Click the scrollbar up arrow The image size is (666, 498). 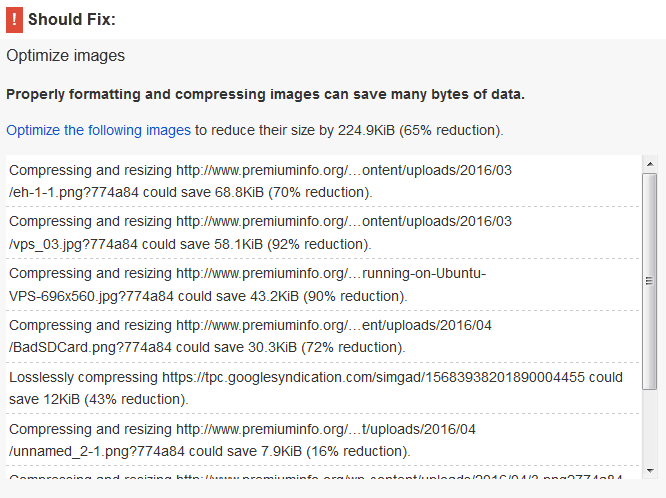pos(649,164)
